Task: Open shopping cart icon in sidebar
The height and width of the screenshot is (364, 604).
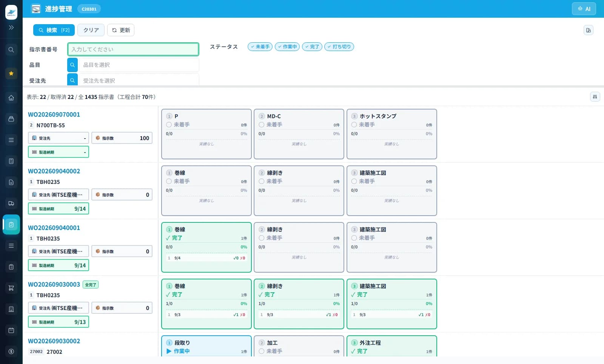Action: point(11,288)
